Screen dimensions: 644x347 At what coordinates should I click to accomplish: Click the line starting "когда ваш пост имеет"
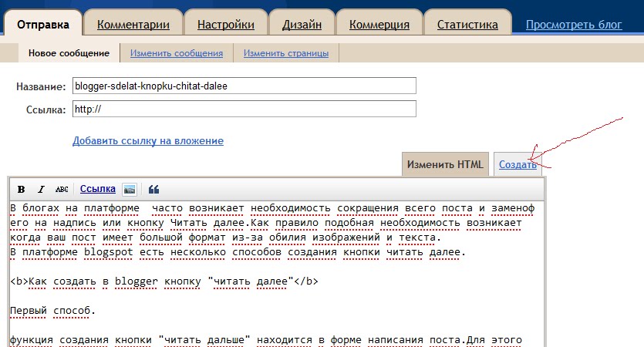225,238
